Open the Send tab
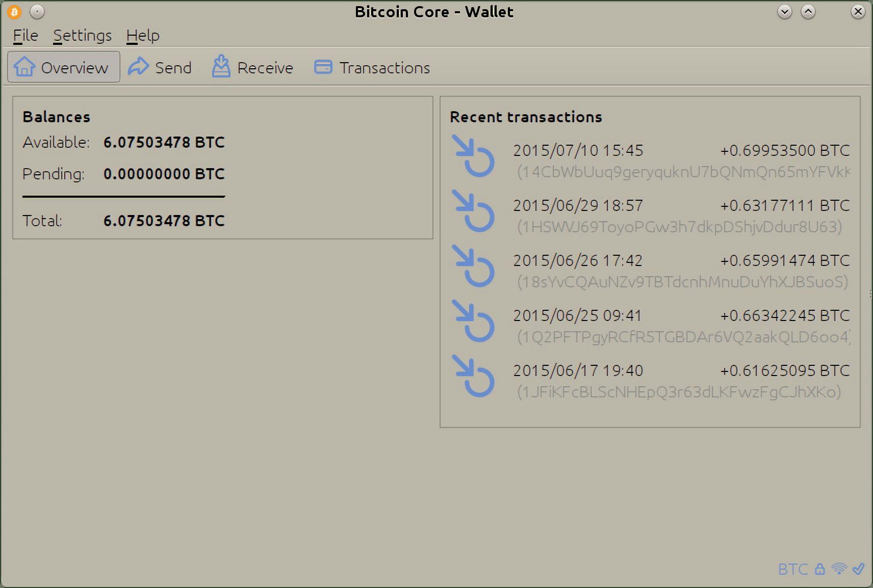Viewport: 873px width, 588px height. (x=160, y=67)
